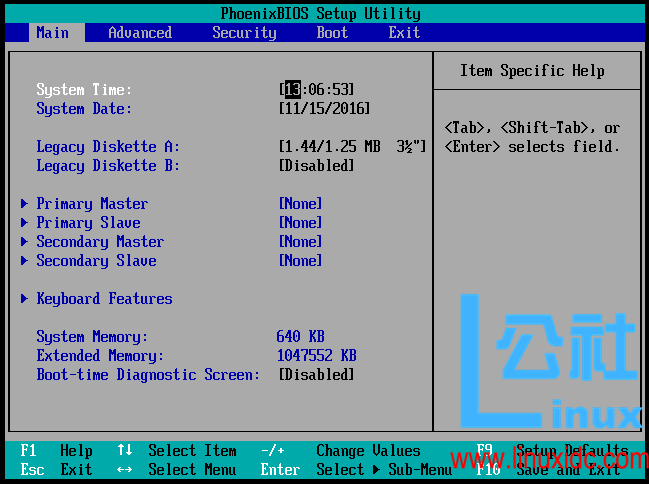Open Secondary Master sub-menu label

[100, 242]
